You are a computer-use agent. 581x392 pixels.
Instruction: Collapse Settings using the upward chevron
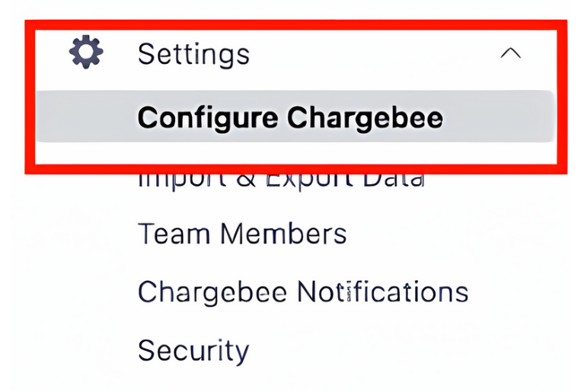511,53
